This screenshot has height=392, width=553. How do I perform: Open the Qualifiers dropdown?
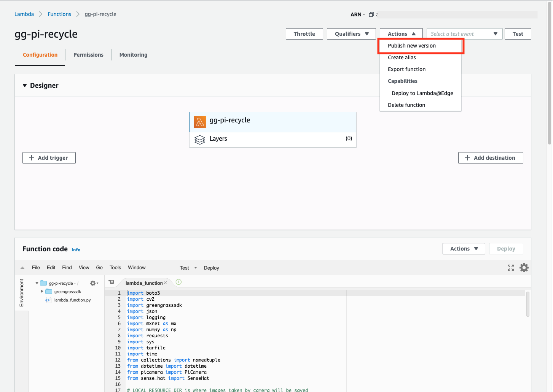click(351, 34)
